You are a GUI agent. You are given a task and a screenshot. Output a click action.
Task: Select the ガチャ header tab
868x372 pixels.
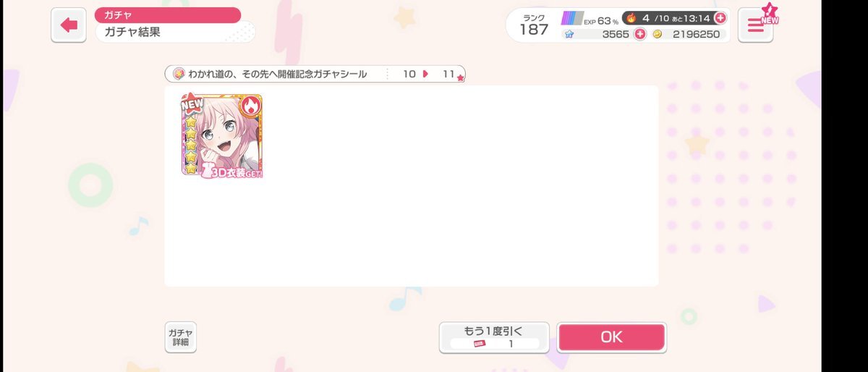[168, 14]
